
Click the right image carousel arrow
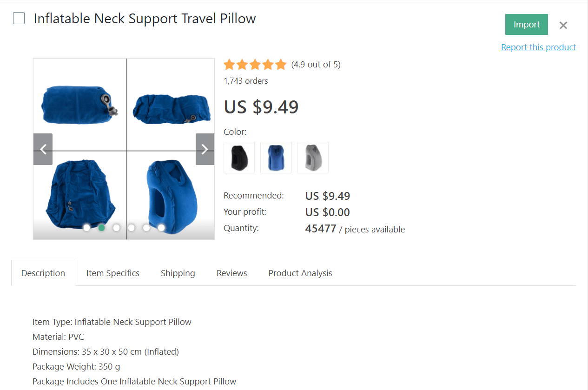[205, 149]
